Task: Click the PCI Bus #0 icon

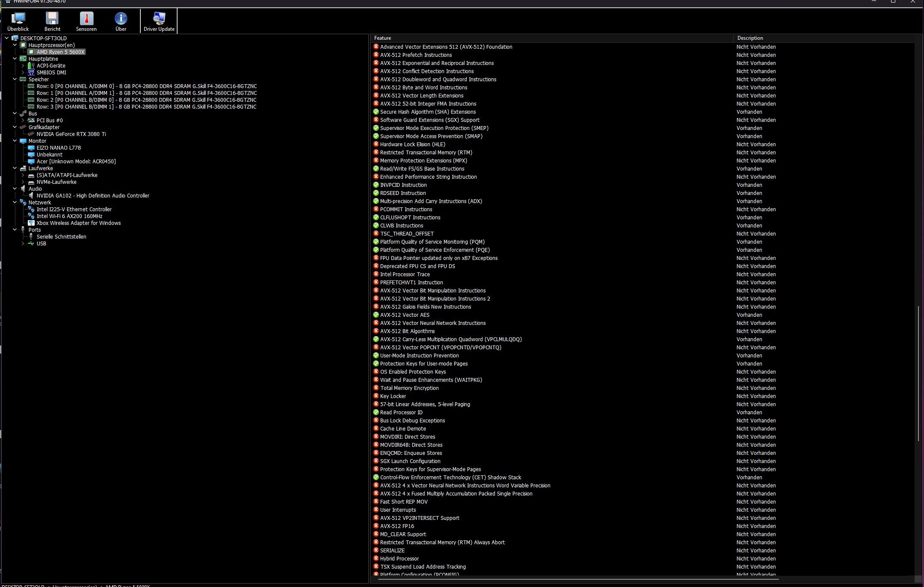Action: point(31,120)
